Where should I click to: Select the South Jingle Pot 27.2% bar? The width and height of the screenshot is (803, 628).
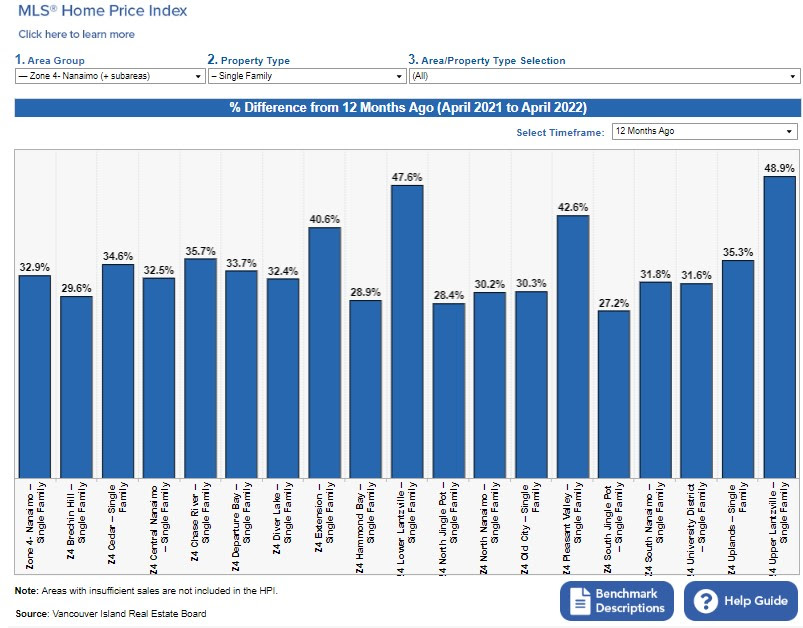pyautogui.click(x=613, y=394)
